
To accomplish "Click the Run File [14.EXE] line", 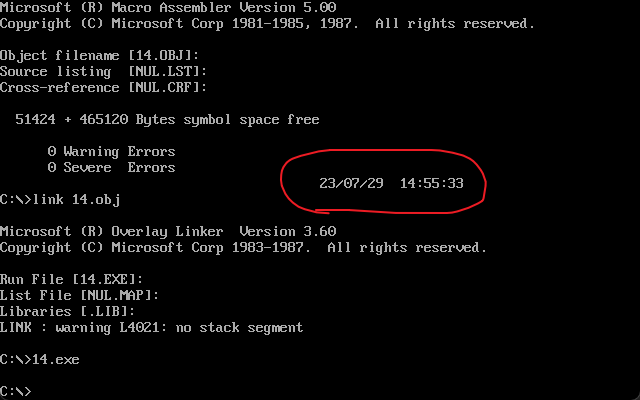I will [71, 280].
